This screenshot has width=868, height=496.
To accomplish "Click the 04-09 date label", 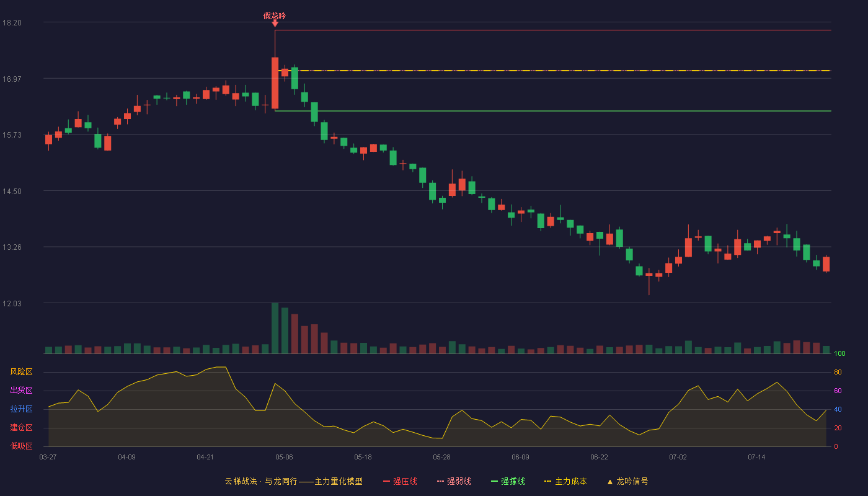I will click(126, 457).
